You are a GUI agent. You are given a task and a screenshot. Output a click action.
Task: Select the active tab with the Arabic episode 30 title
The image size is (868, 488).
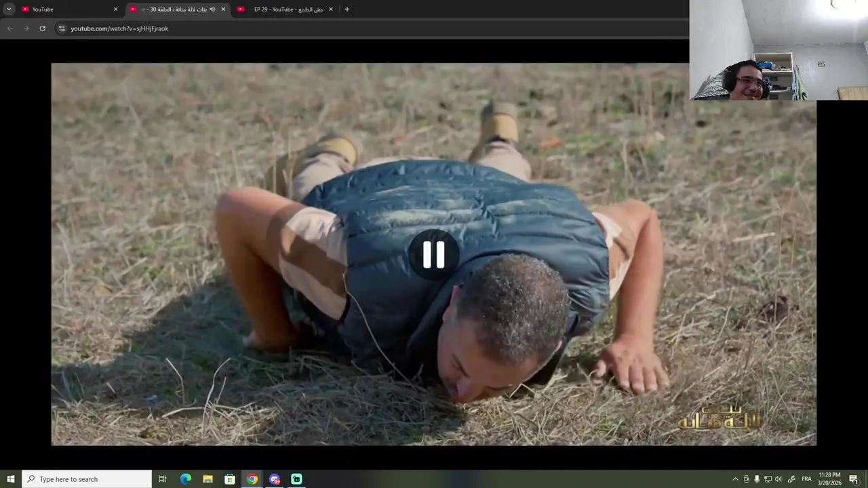point(178,9)
